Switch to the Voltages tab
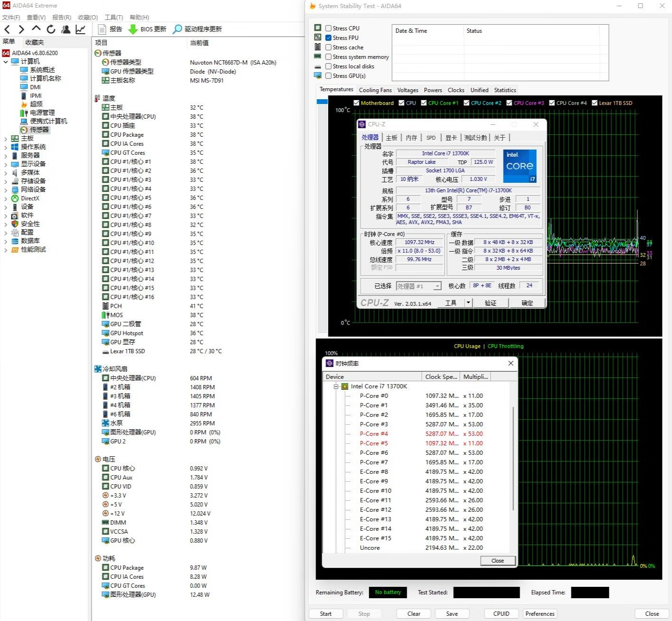 coord(408,90)
